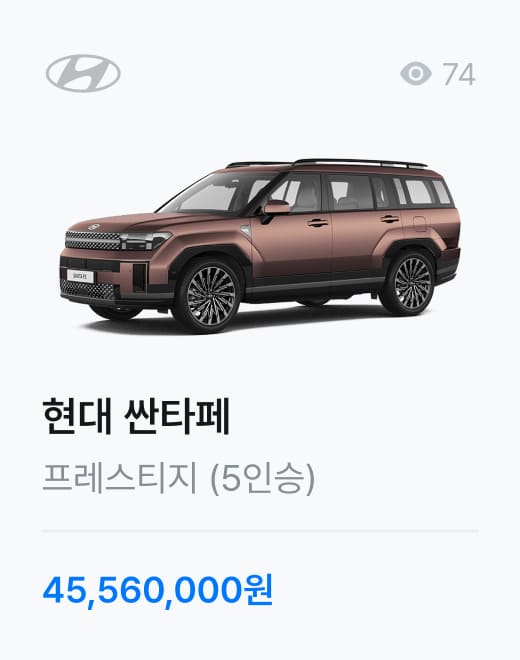Open the 현대 싼타페 title
The width and height of the screenshot is (520, 660).
point(136,416)
